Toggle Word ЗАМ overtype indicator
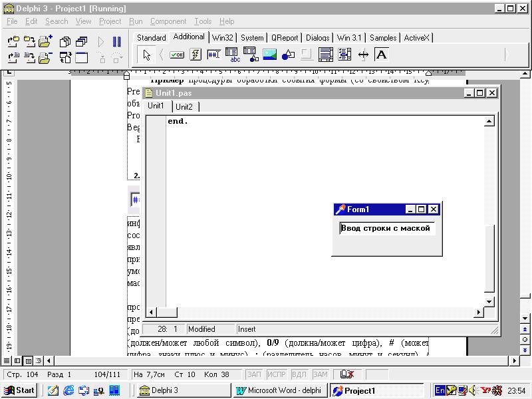 (320, 374)
